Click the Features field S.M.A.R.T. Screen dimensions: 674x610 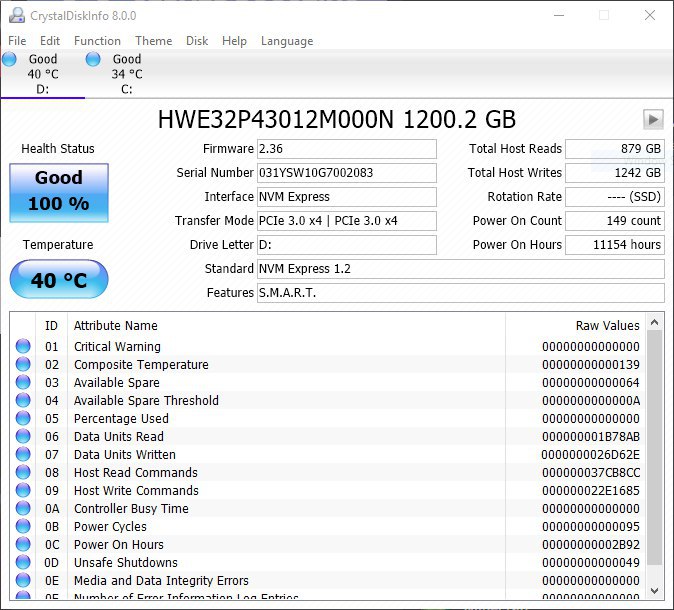tap(461, 293)
